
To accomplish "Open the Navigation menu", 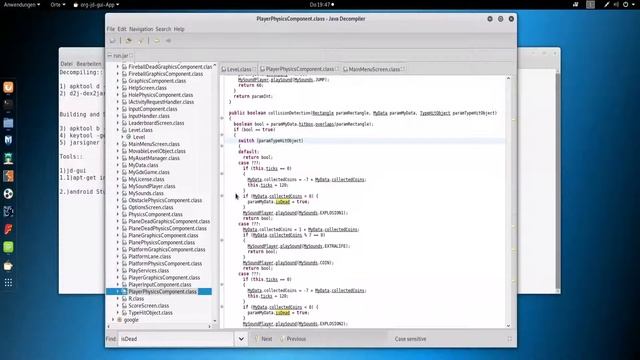I will coord(141,29).
